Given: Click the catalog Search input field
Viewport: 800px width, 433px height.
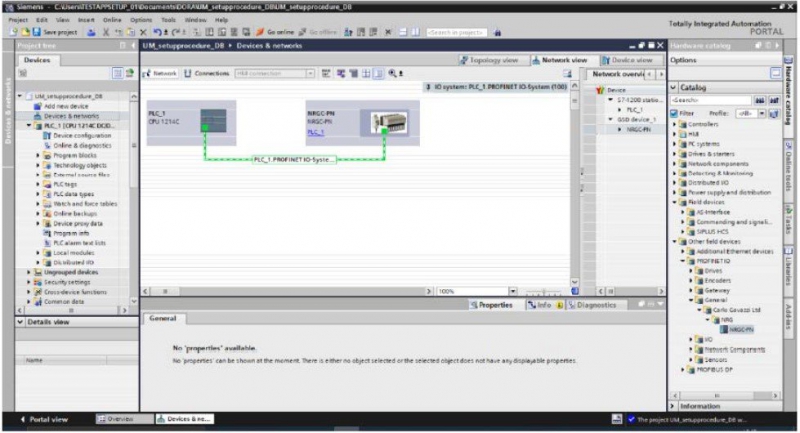Looking at the screenshot, I should (x=711, y=100).
